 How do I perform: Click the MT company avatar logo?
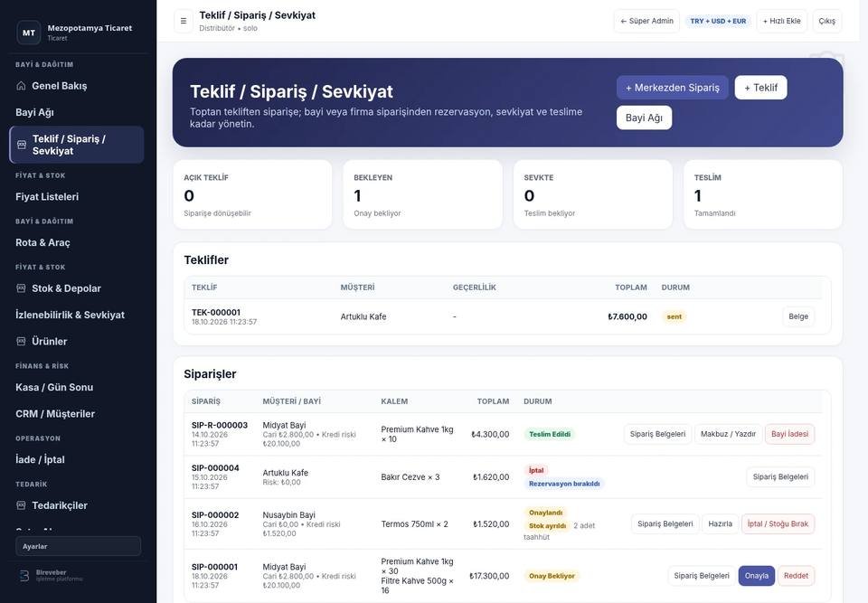tap(29, 33)
